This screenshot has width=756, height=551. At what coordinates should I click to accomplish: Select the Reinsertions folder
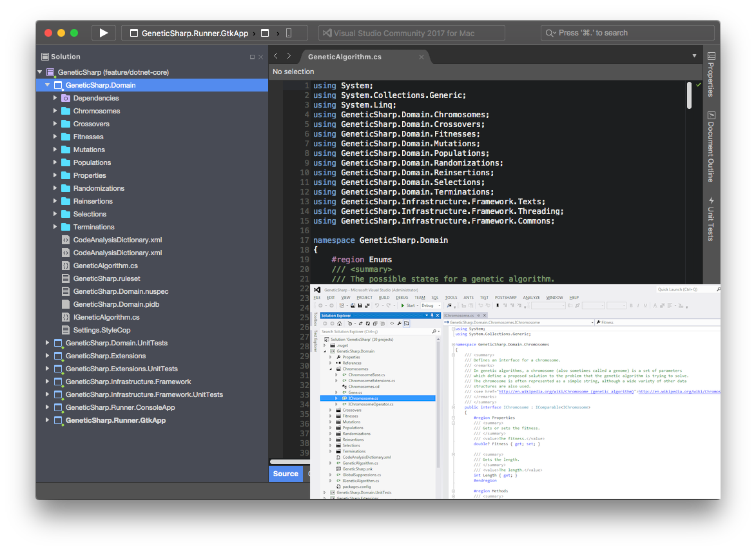pyautogui.click(x=93, y=202)
